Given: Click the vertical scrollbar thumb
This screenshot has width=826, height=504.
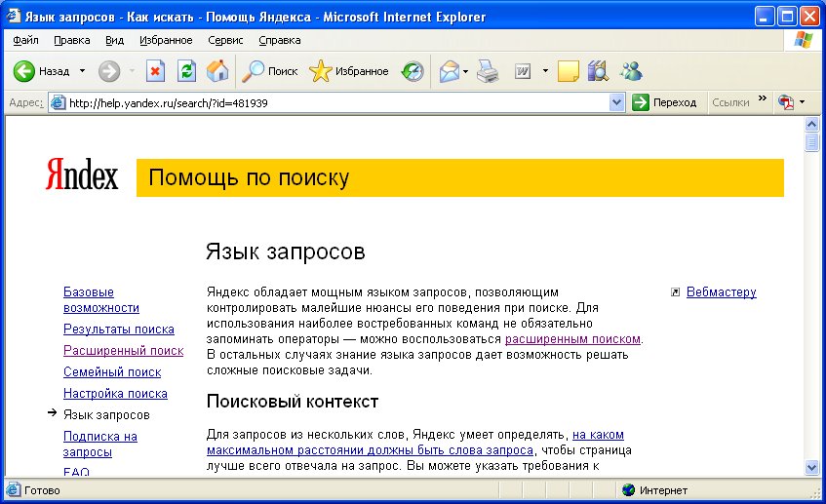Looking at the screenshot, I should pos(811,142).
